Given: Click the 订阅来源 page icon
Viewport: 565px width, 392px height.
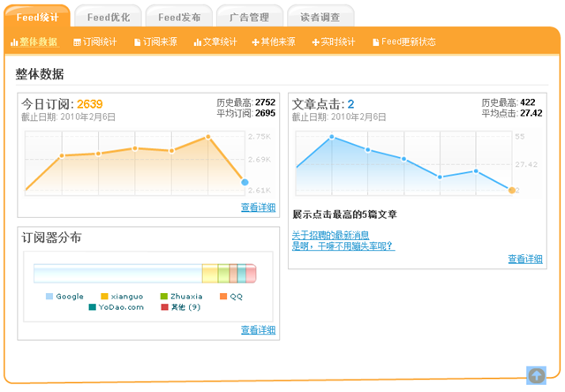Looking at the screenshot, I should click(137, 42).
